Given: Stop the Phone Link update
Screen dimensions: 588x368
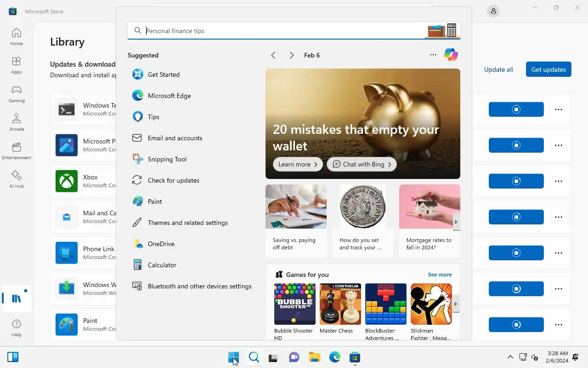Looking at the screenshot, I should point(516,253).
